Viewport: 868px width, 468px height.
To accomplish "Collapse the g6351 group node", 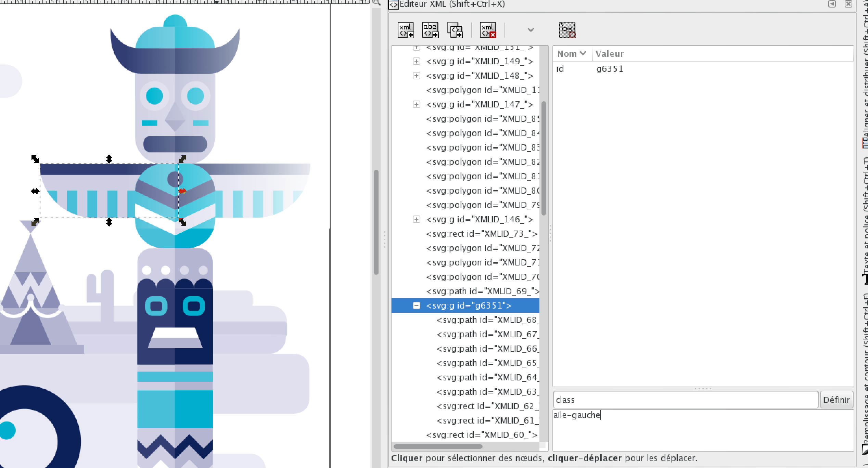I will 416,305.
